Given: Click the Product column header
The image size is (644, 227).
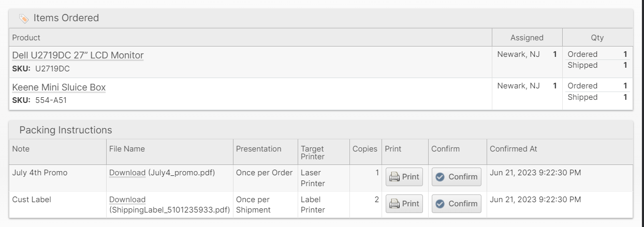Looking at the screenshot, I should 26,38.
